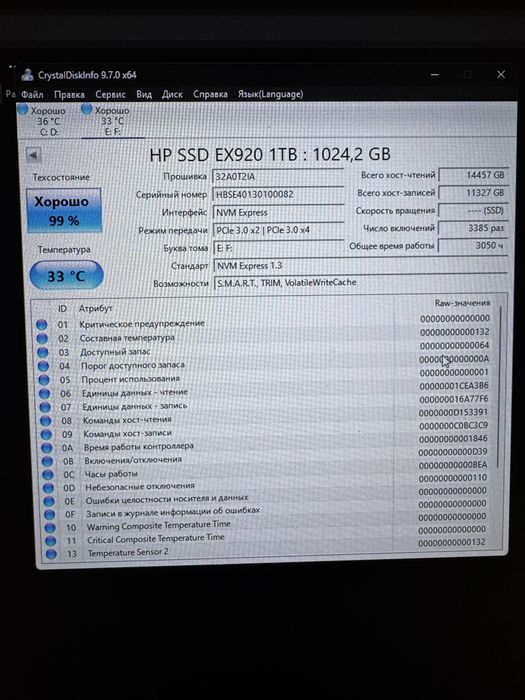The width and height of the screenshot is (525, 700).
Task: Click status circle for Записи в журнале ошибок
Action: point(50,514)
